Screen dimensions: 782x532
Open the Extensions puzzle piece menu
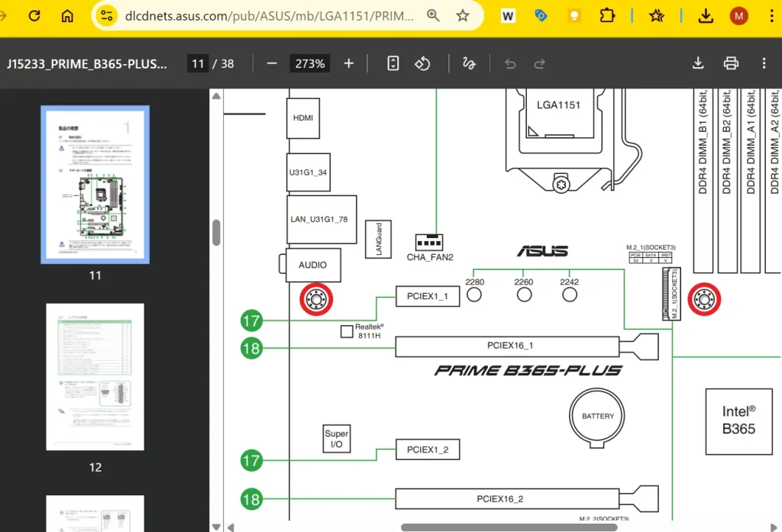(606, 16)
